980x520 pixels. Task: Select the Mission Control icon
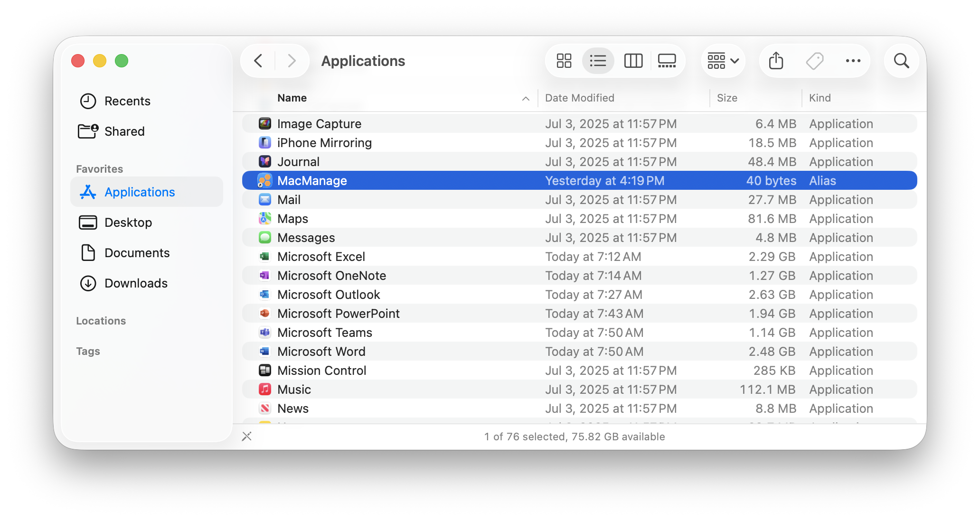(x=265, y=371)
